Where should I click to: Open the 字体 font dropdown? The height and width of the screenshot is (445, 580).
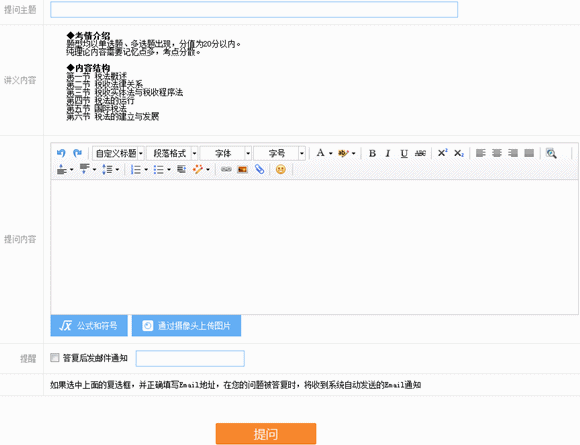point(226,153)
